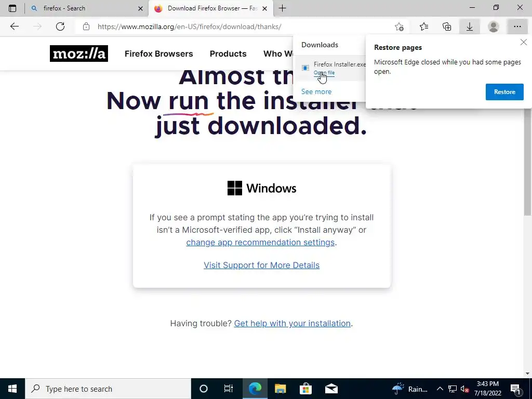This screenshot has width=532, height=399.
Task: Add this page to favorites
Action: pos(400,27)
